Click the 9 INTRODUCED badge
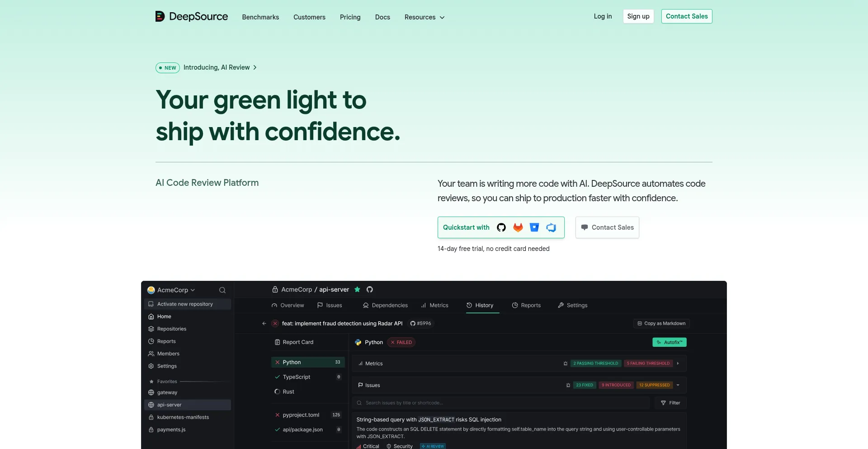This screenshot has height=449, width=868. [616, 385]
